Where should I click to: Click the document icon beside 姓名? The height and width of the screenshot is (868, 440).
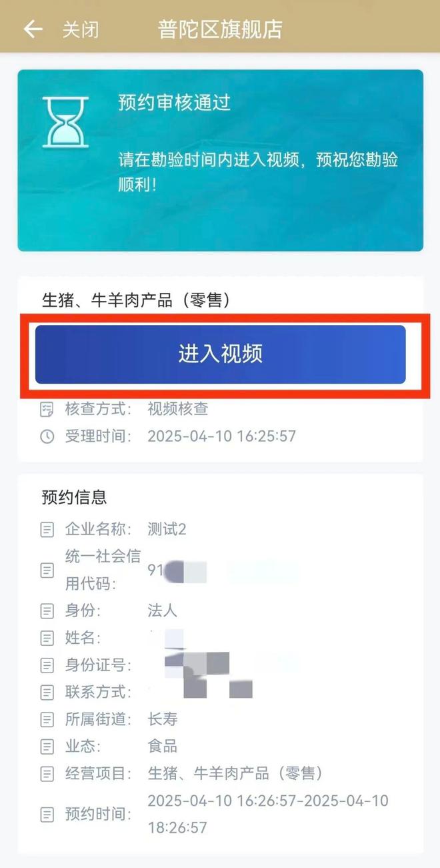(47, 638)
